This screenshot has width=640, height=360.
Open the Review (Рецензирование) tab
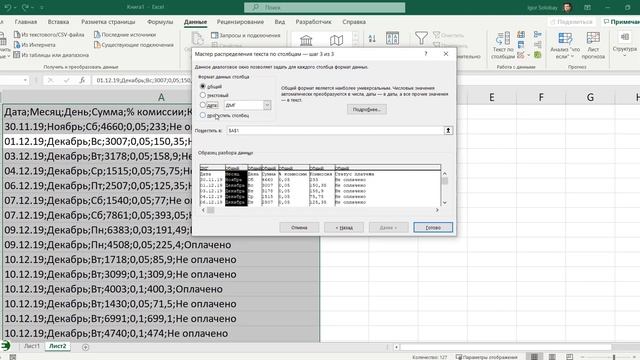(240, 22)
